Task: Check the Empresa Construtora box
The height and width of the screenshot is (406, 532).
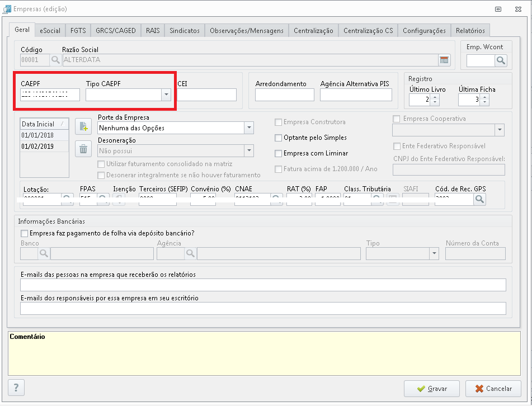Action: pyautogui.click(x=278, y=122)
